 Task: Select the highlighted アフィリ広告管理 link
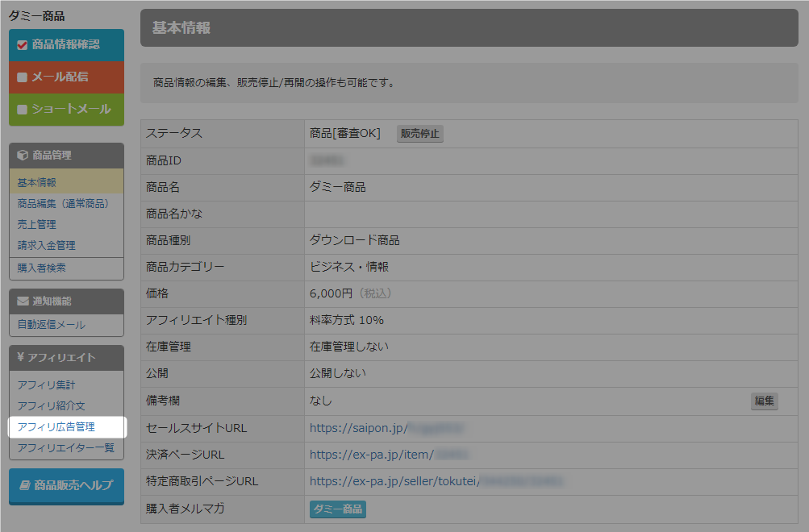coord(56,427)
